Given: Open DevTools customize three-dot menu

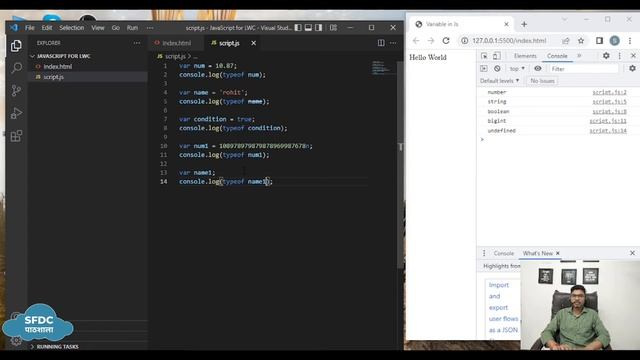Looking at the screenshot, I should [x=620, y=56].
